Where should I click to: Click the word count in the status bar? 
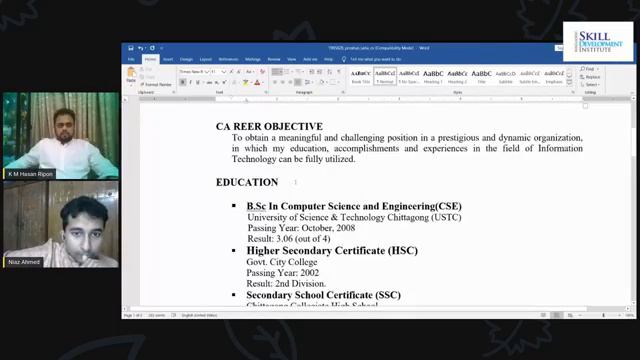tap(156, 316)
